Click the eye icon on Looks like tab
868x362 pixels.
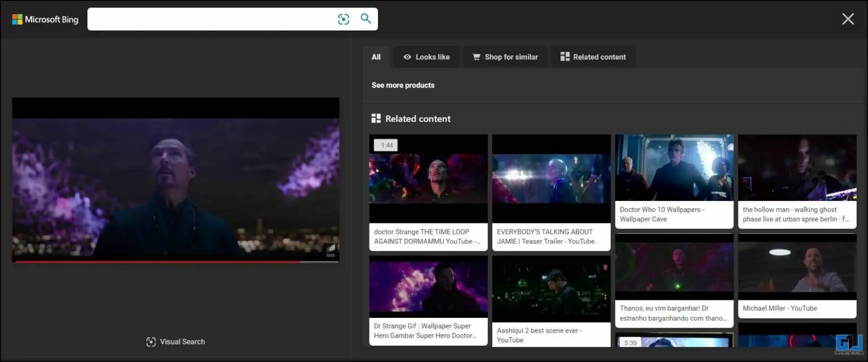coord(407,56)
